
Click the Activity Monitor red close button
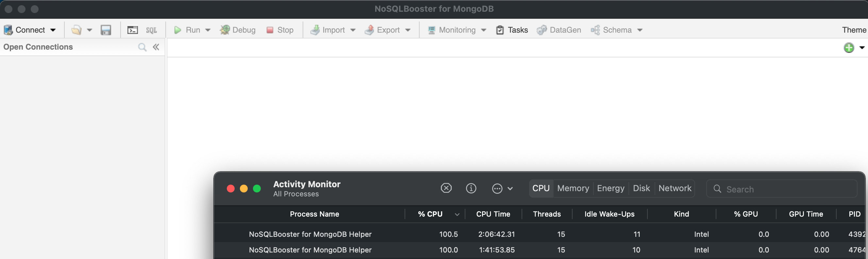[230, 189]
